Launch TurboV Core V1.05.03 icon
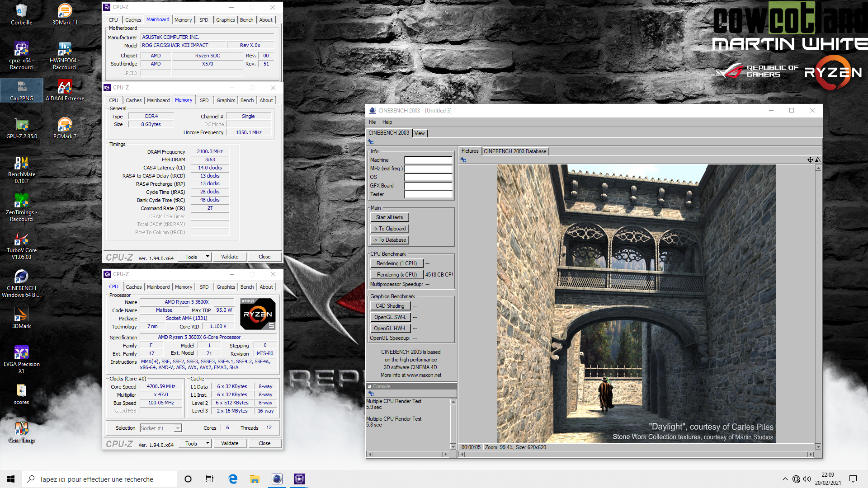The image size is (868, 488). coord(21,246)
